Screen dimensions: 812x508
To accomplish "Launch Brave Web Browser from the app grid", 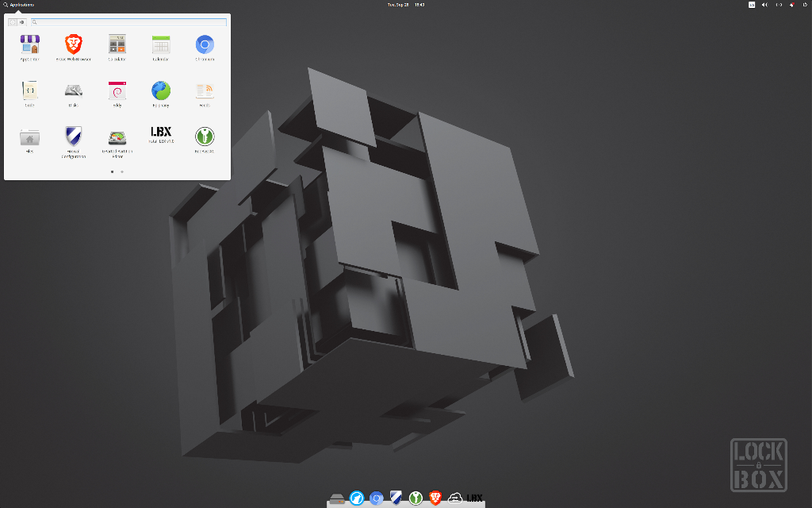I will 73,44.
